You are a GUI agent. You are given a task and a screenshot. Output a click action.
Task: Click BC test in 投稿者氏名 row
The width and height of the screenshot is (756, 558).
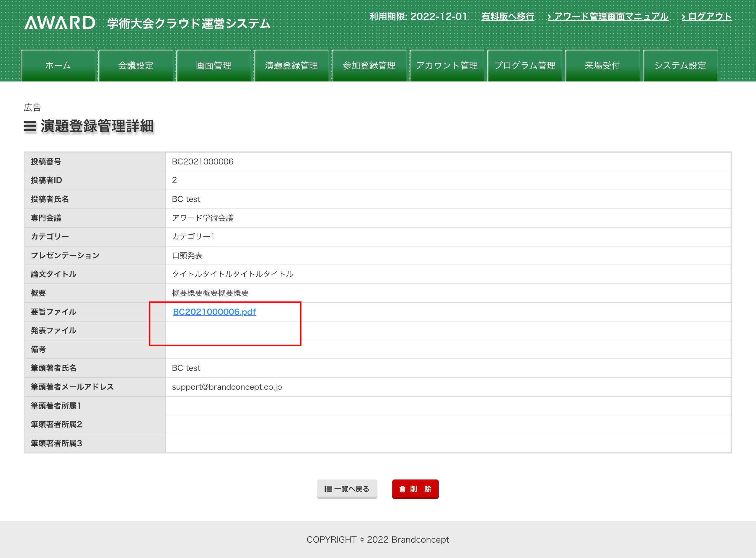pos(186,199)
